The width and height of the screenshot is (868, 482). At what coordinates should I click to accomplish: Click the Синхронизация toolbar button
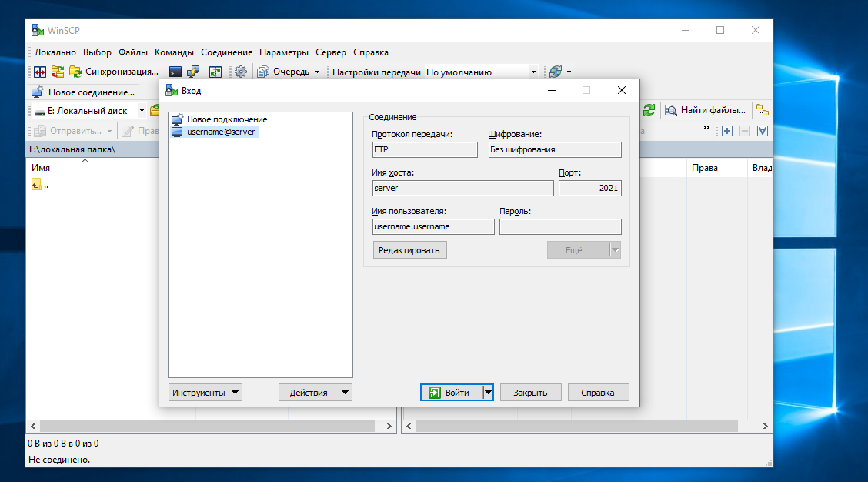pos(114,72)
